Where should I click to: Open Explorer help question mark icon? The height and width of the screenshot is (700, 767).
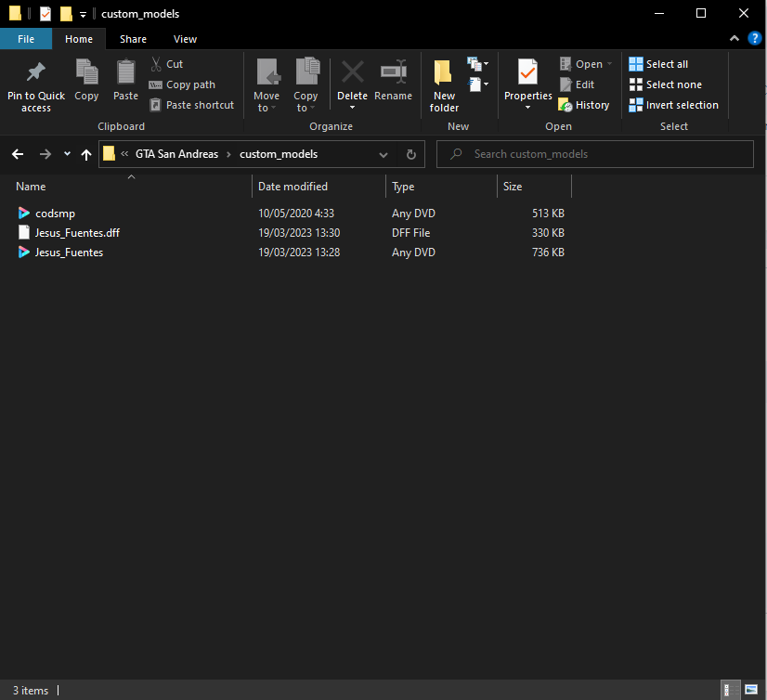(755, 38)
